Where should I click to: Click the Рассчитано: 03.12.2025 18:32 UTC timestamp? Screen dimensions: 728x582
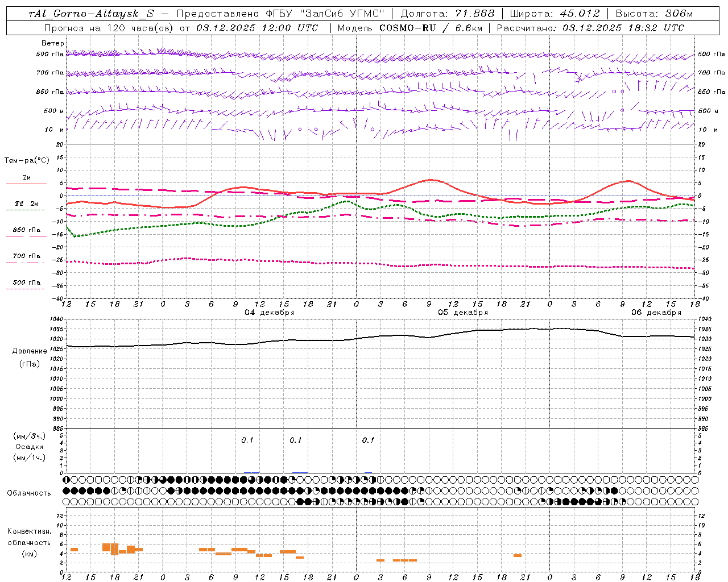590,28
